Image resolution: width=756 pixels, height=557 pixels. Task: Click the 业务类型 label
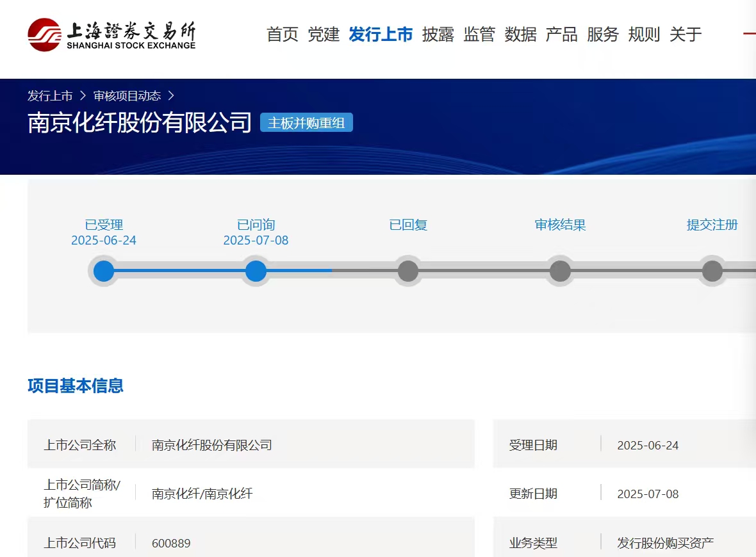(x=533, y=543)
